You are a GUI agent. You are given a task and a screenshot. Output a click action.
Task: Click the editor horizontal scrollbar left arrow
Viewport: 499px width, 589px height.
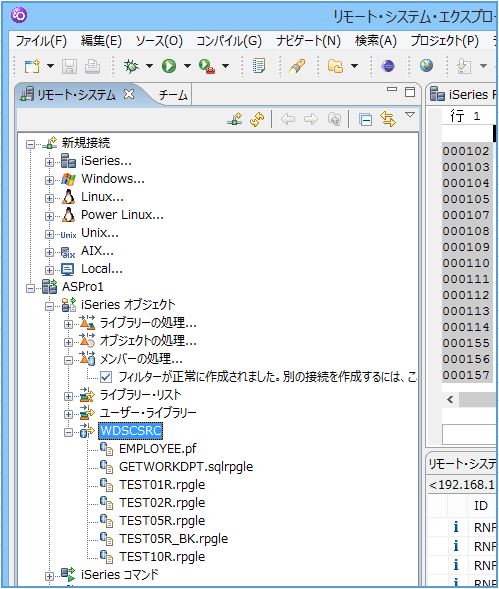click(450, 399)
